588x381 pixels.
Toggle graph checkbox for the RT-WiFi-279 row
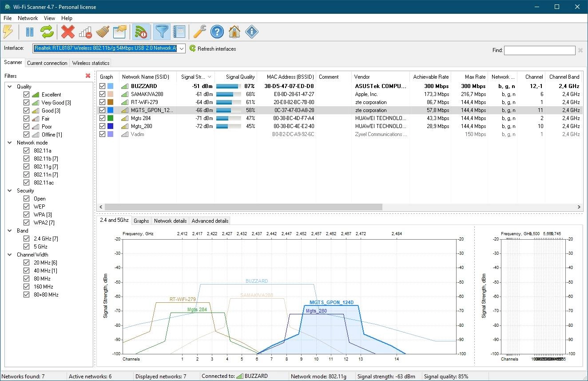coord(103,102)
